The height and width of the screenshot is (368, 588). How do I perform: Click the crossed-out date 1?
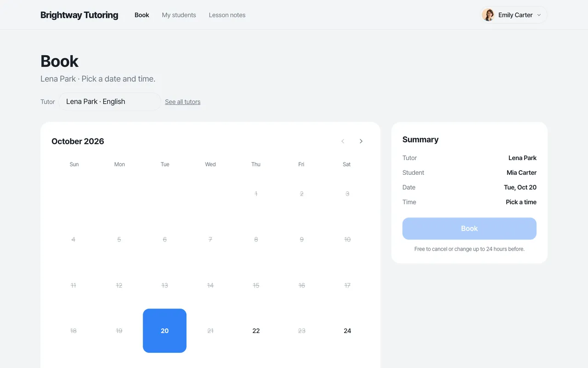(x=256, y=194)
